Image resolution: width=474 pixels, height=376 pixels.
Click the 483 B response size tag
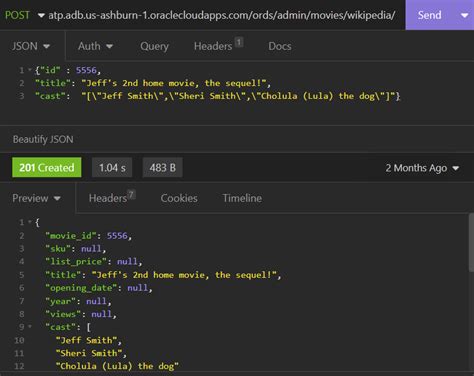[x=162, y=167]
